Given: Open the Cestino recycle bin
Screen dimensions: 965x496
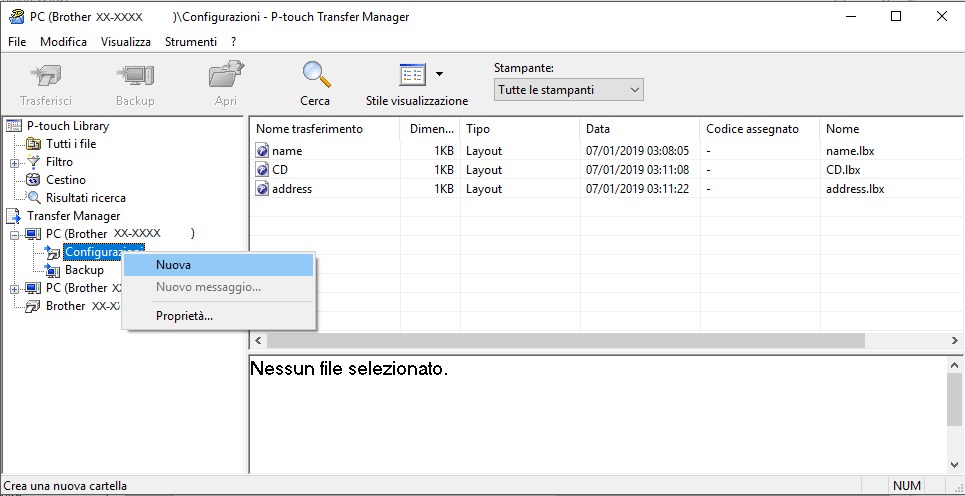Looking at the screenshot, I should pyautogui.click(x=66, y=180).
